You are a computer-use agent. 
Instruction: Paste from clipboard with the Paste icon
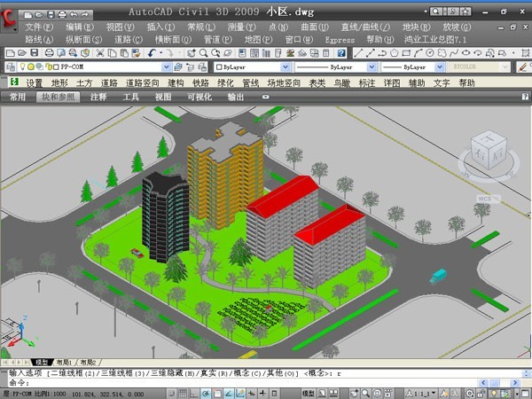[124, 53]
